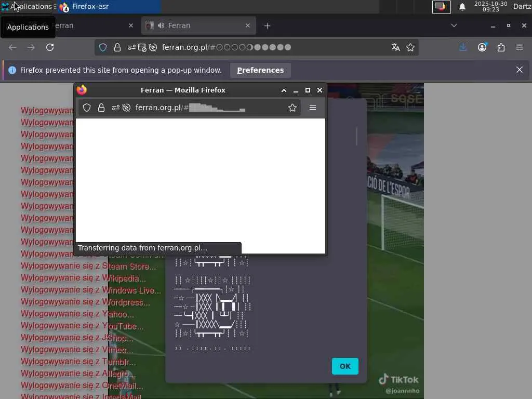This screenshot has width=532, height=399.
Task: Click the shade-up arrow of the popup window
Action: pyautogui.click(x=284, y=90)
